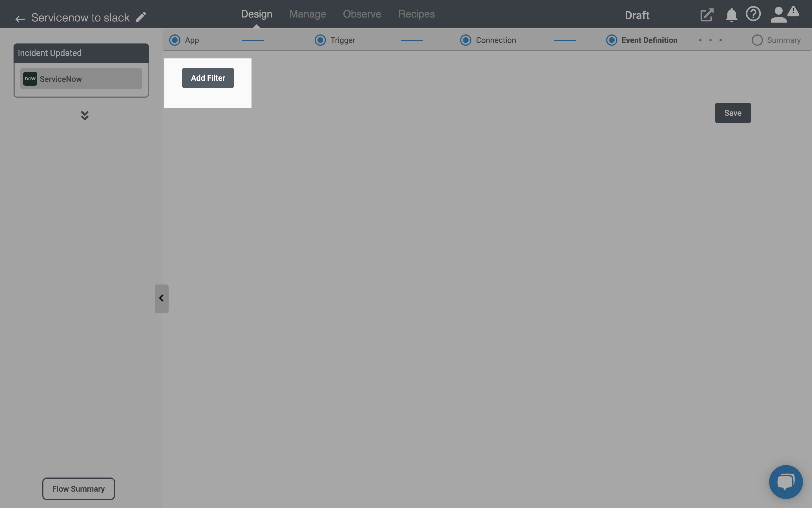The width and height of the screenshot is (812, 508).
Task: Click the Save button
Action: 733,113
